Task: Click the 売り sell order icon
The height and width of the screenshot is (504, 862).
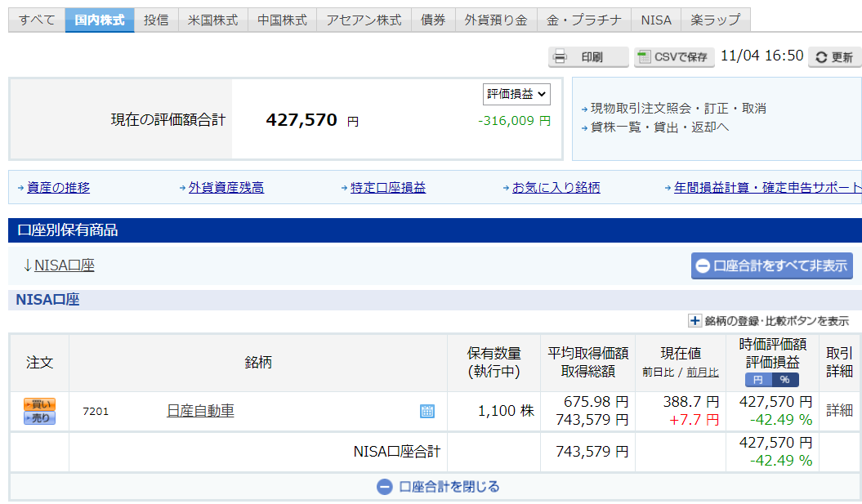Action: [x=39, y=417]
